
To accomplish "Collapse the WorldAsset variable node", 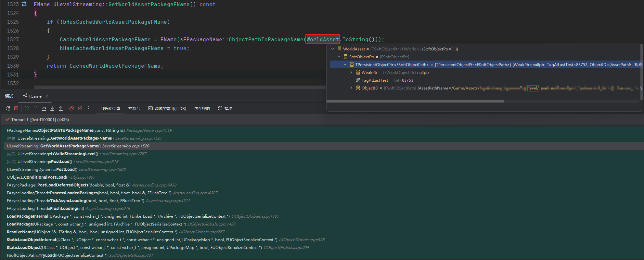I will [333, 49].
